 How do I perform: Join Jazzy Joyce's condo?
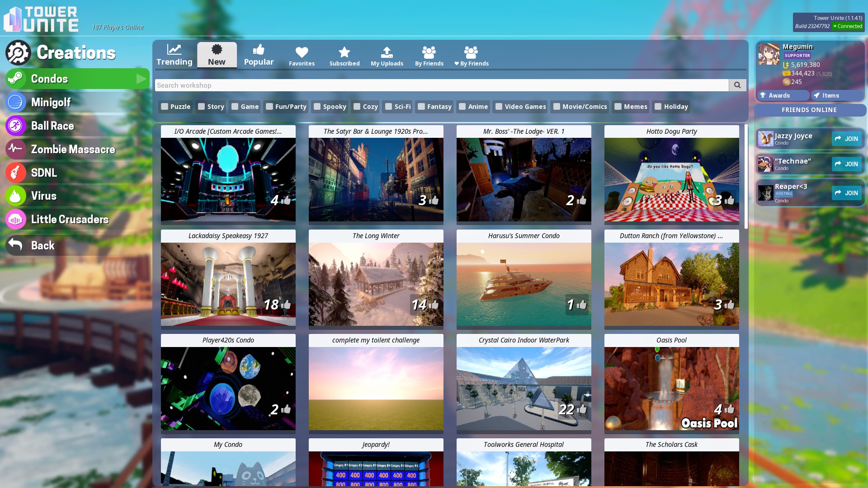point(847,139)
